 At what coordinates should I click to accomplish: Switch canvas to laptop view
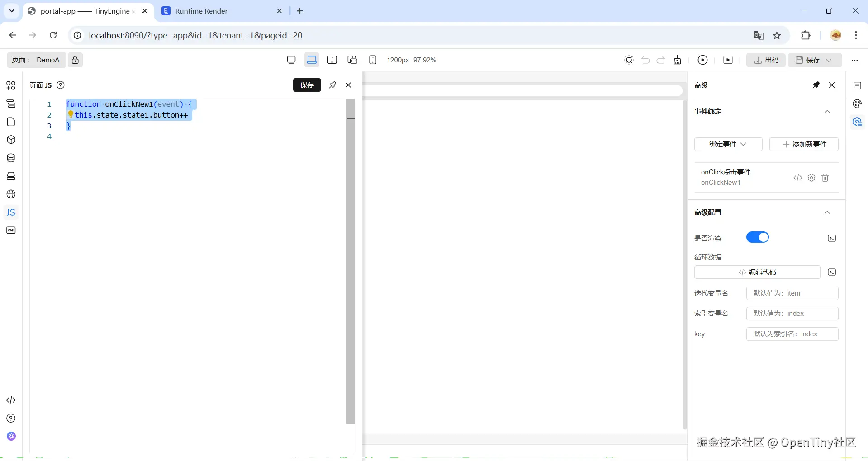pyautogui.click(x=312, y=60)
